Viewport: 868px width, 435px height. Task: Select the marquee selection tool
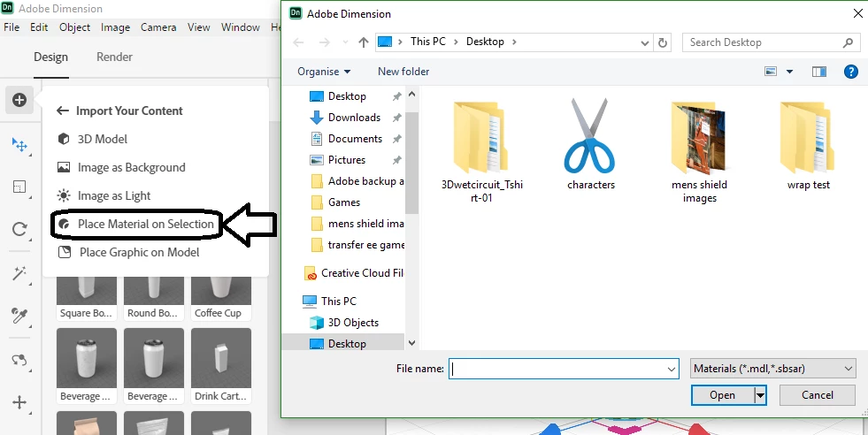(x=19, y=187)
